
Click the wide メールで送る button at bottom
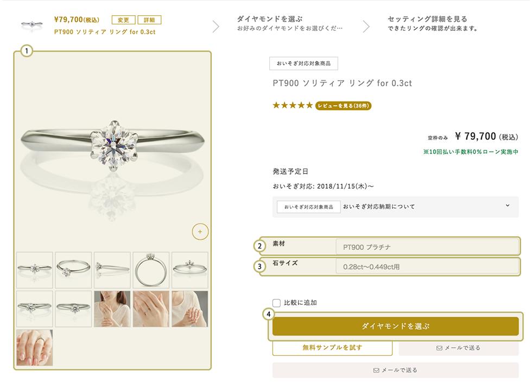[396, 370]
